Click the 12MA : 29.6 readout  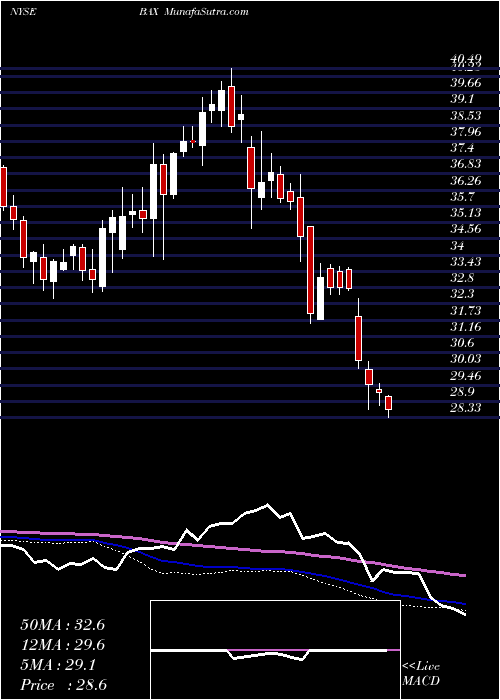pos(62,645)
